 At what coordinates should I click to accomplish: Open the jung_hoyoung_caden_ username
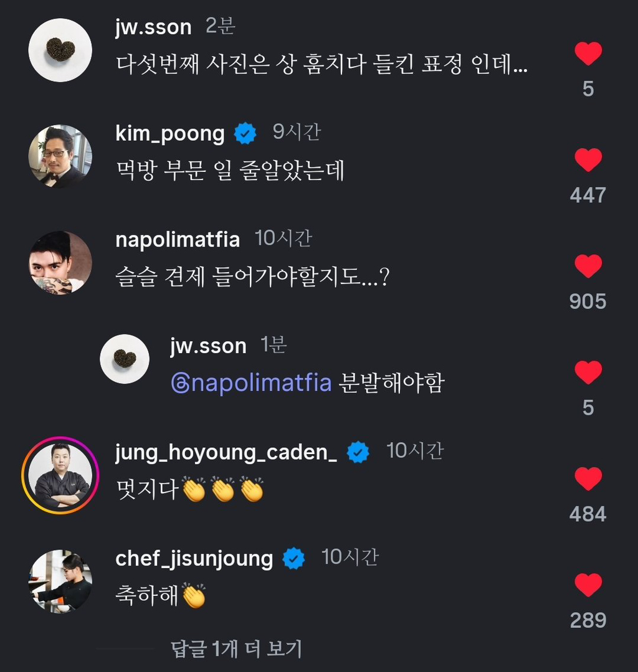coord(226,453)
